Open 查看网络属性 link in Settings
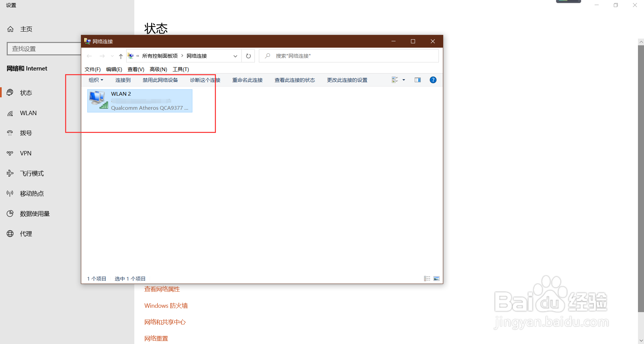This screenshot has height=344, width=644. point(162,289)
